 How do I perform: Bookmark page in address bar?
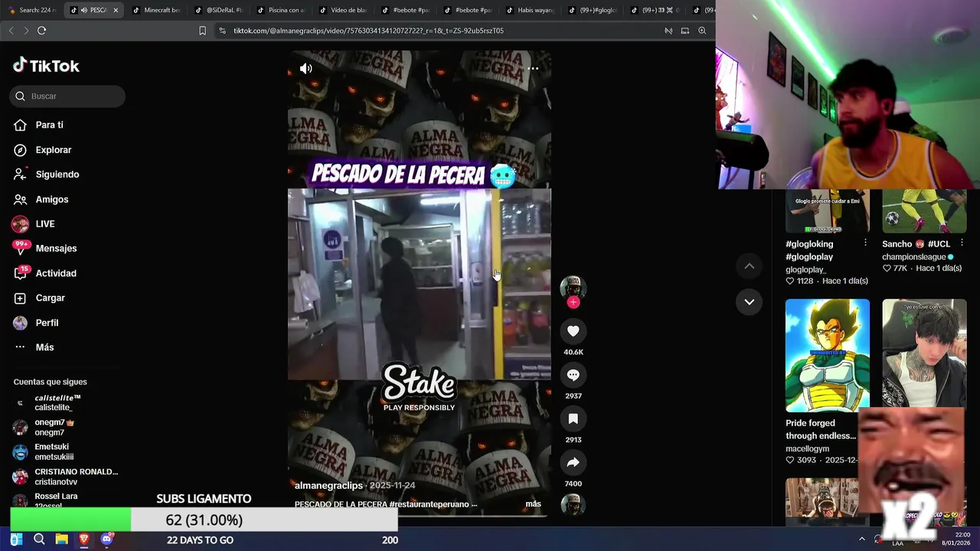coord(202,31)
